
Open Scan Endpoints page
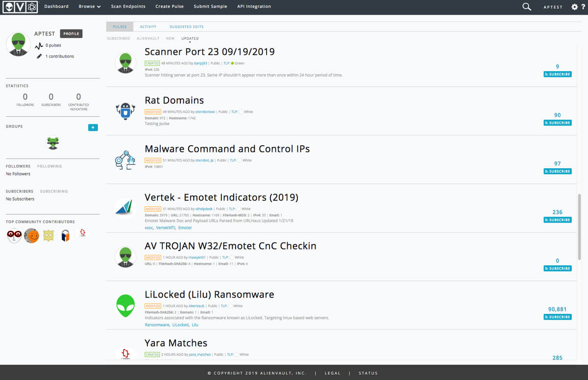128,7
